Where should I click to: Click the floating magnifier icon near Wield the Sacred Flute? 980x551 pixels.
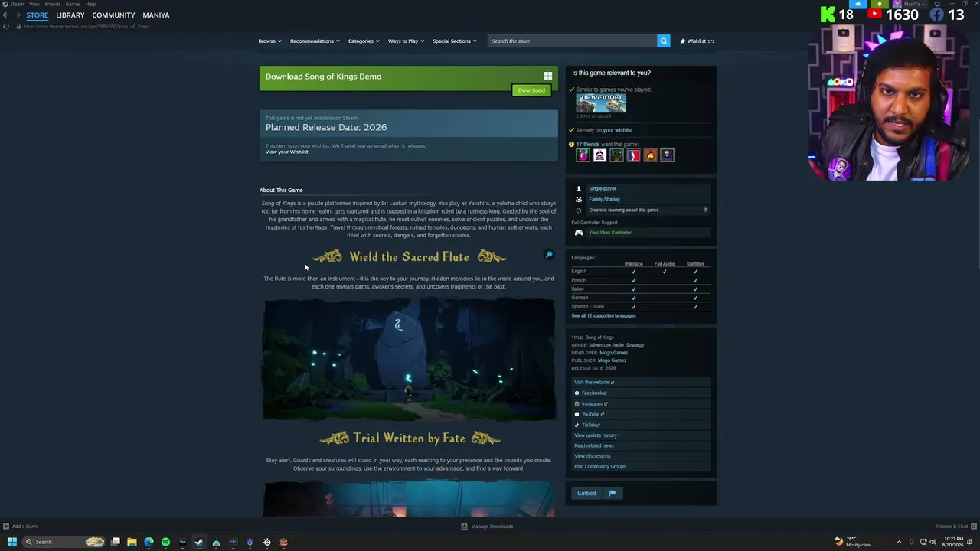(549, 255)
